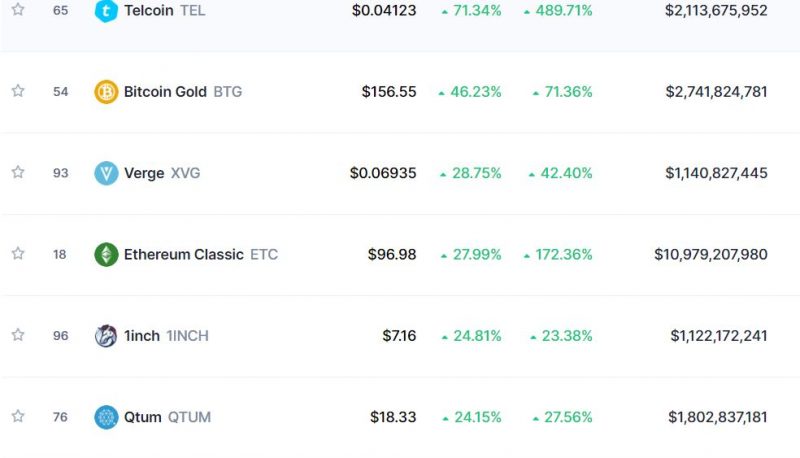
Task: Mark Qtum as favorite star
Action: 18,416
